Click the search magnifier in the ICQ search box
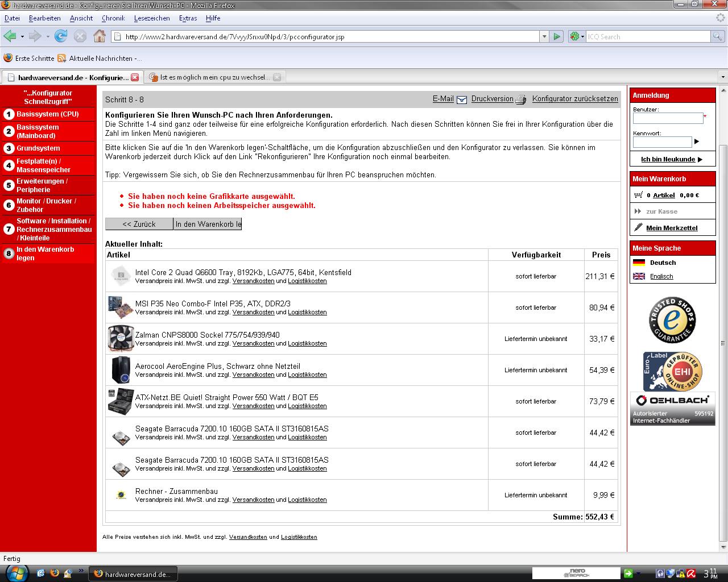This screenshot has height=582, width=728. coord(718,36)
